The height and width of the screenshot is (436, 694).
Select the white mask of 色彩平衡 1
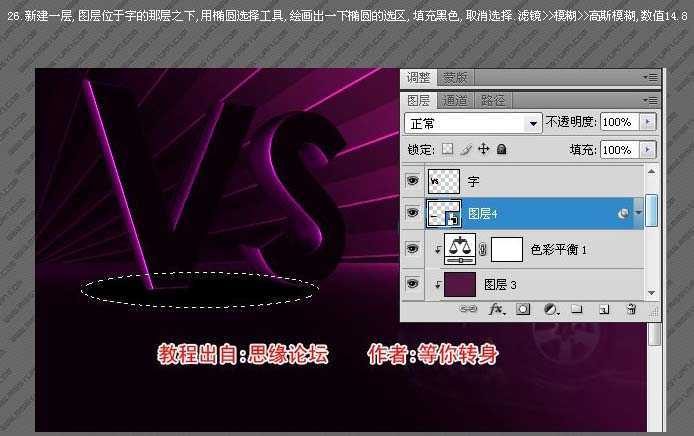click(x=507, y=249)
